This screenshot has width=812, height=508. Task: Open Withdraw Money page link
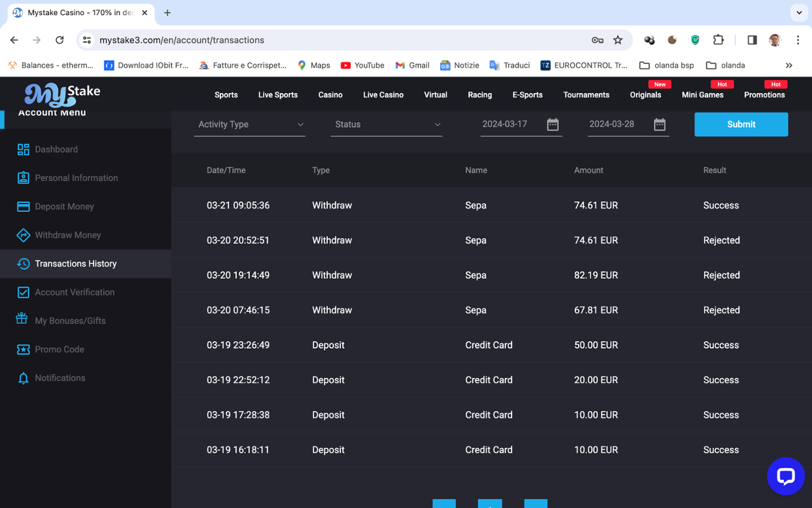68,235
